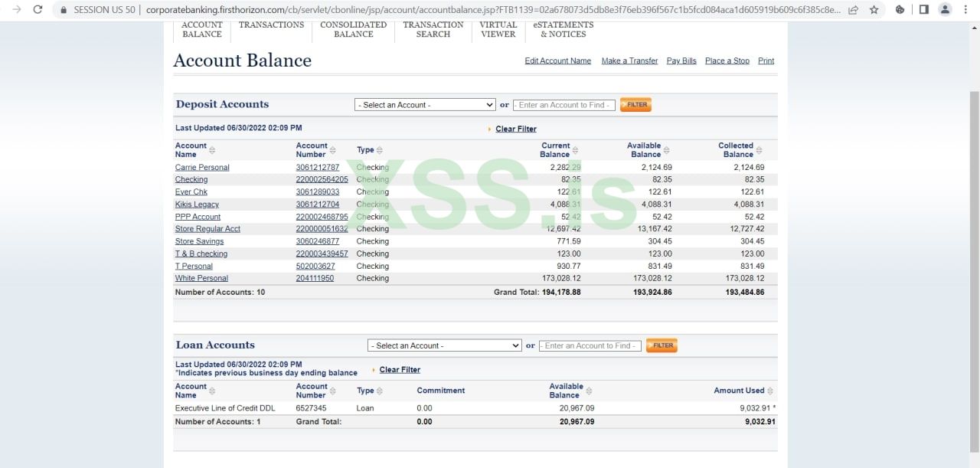This screenshot has width=980, height=468.
Task: Sort loan accounts by Amount Used arrows
Action: coord(769,391)
